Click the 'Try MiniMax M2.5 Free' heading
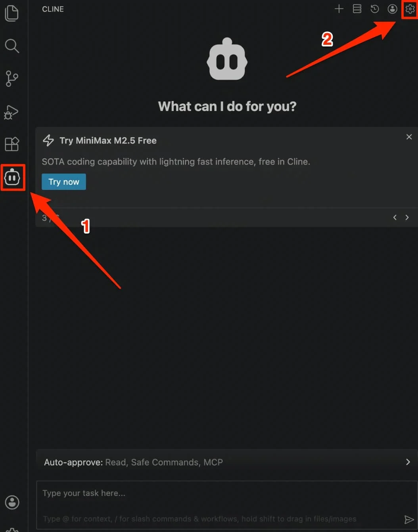Image resolution: width=418 pixels, height=532 pixels. pos(108,140)
